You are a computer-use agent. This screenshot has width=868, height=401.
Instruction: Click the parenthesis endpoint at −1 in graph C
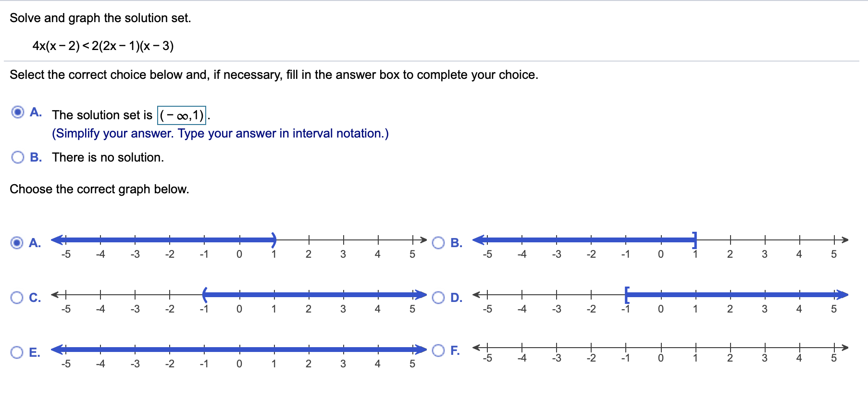point(205,294)
